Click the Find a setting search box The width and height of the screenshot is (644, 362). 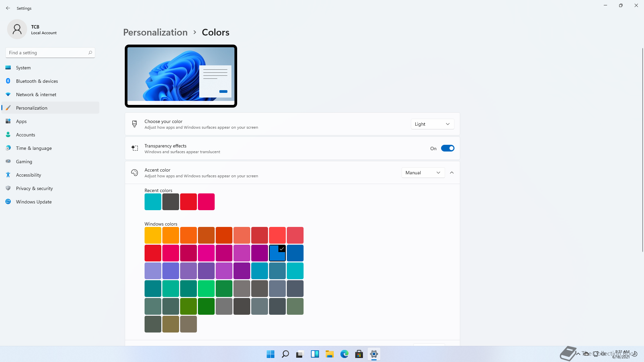[x=50, y=53]
